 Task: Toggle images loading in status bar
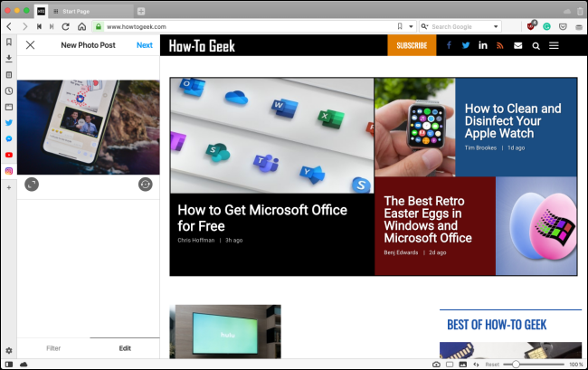click(x=463, y=365)
